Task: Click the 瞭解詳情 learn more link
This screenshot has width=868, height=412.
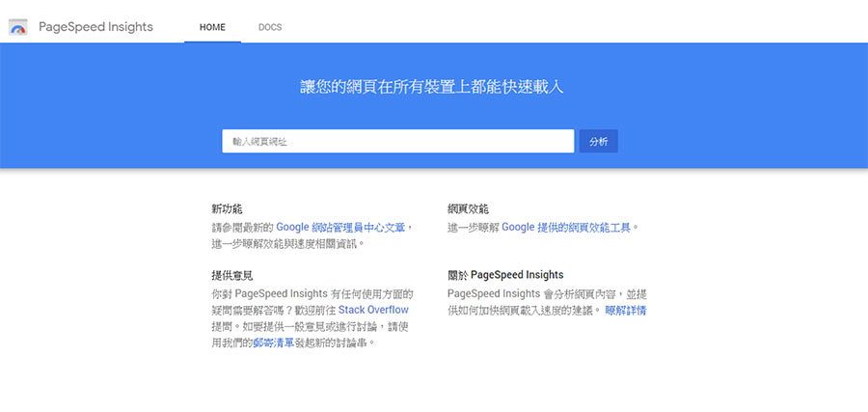Action: point(625,310)
